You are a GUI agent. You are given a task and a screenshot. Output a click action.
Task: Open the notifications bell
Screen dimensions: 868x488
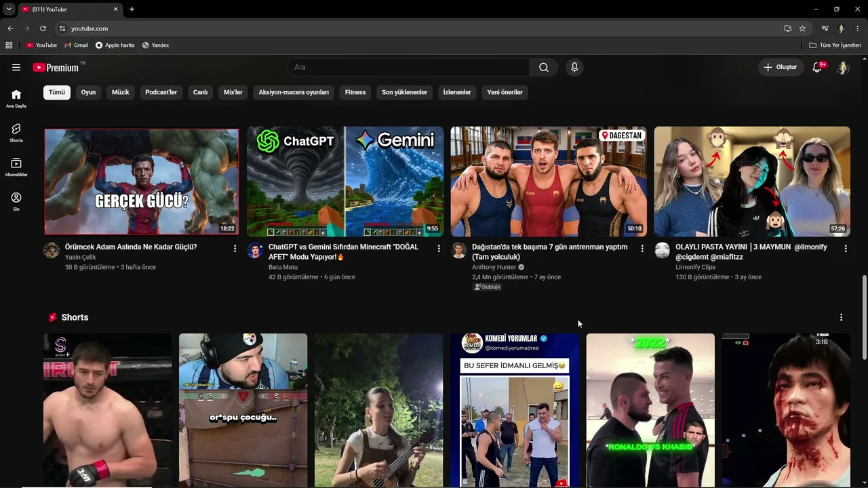point(817,67)
